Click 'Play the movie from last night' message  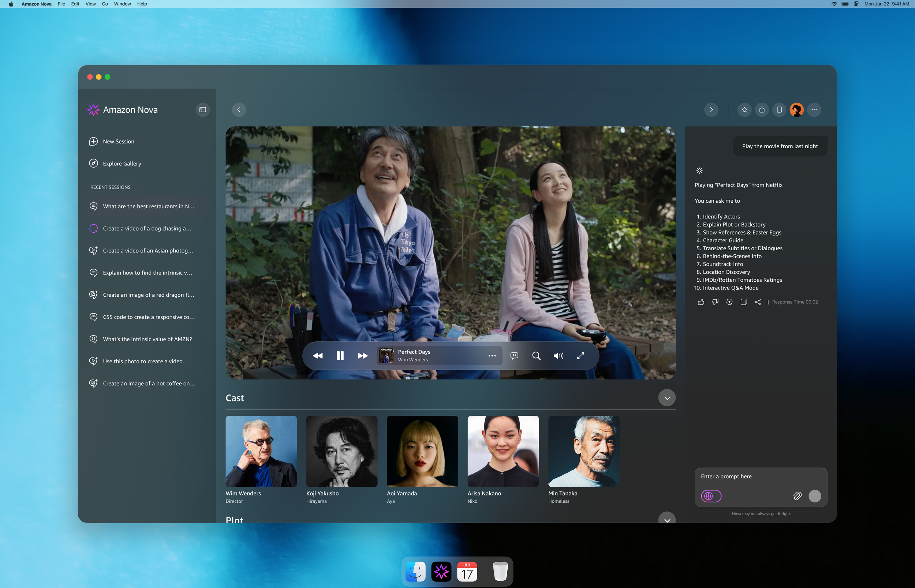pyautogui.click(x=780, y=146)
